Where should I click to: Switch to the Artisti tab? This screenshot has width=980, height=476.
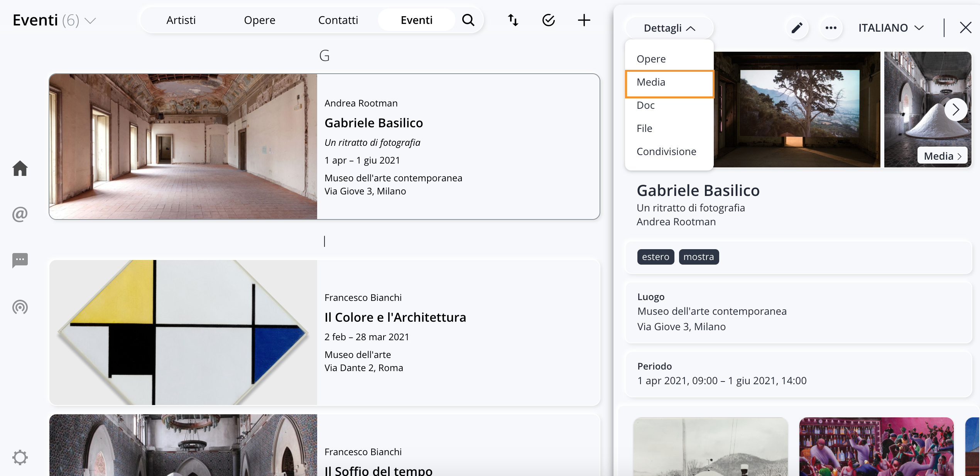pyautogui.click(x=181, y=20)
